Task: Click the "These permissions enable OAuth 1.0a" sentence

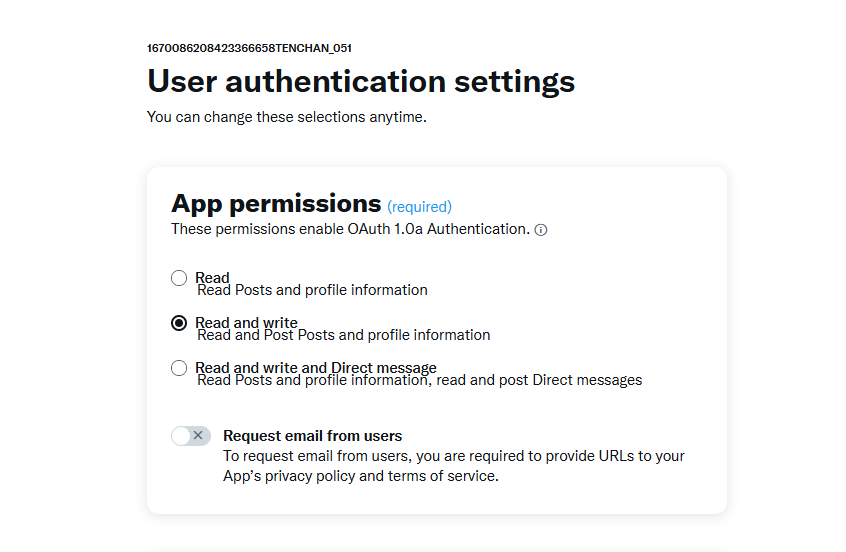Action: (x=350, y=229)
